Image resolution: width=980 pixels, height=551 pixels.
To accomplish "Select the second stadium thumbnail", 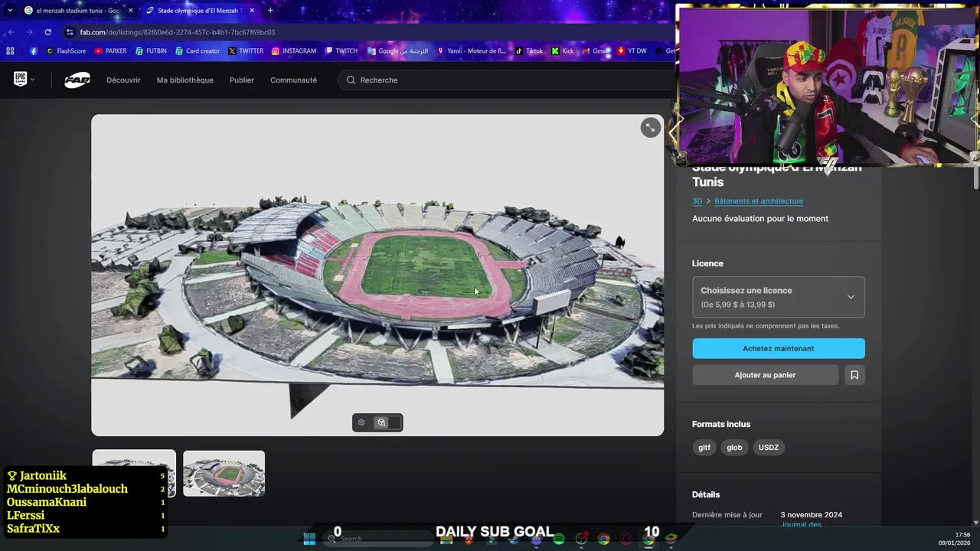I will pyautogui.click(x=224, y=473).
